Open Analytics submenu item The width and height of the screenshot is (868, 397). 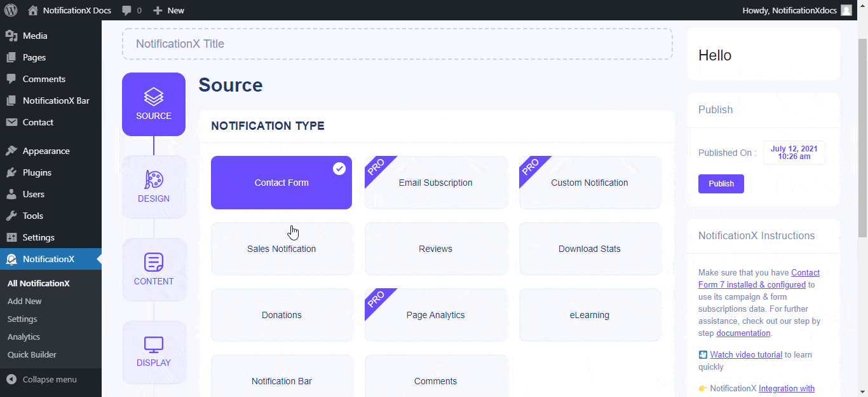point(24,337)
